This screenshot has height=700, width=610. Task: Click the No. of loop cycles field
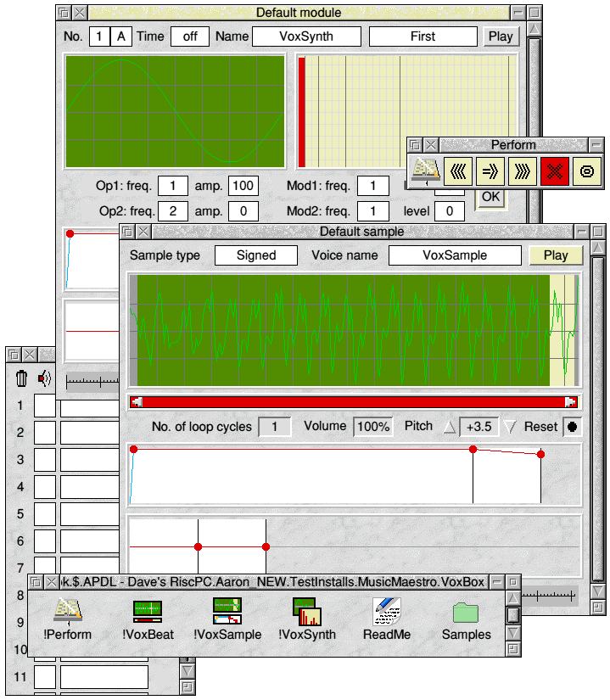pyautogui.click(x=274, y=427)
